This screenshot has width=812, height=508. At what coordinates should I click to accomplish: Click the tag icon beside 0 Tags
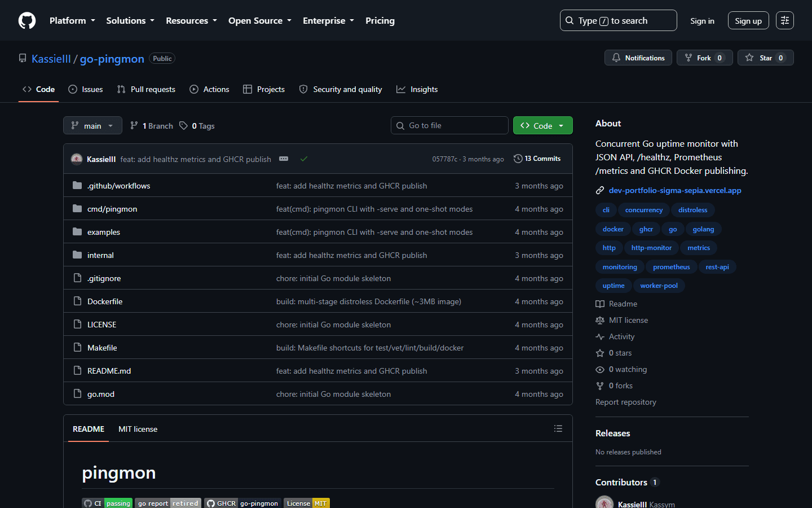pyautogui.click(x=183, y=126)
